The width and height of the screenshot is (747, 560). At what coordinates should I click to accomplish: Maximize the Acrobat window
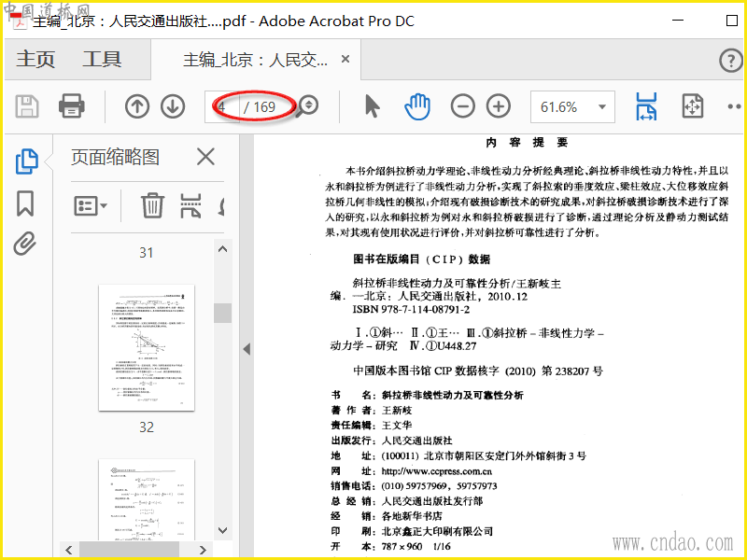tap(732, 21)
